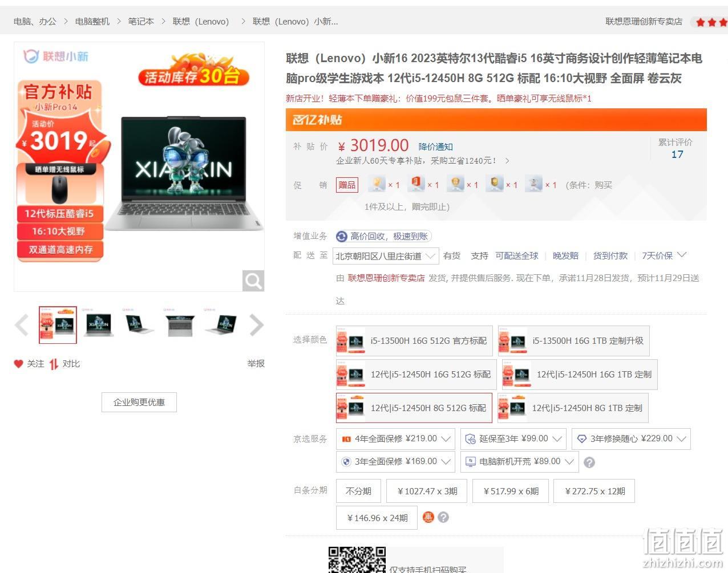
Task: Select the ¥517.99 x 6期 installment
Action: [511, 491]
